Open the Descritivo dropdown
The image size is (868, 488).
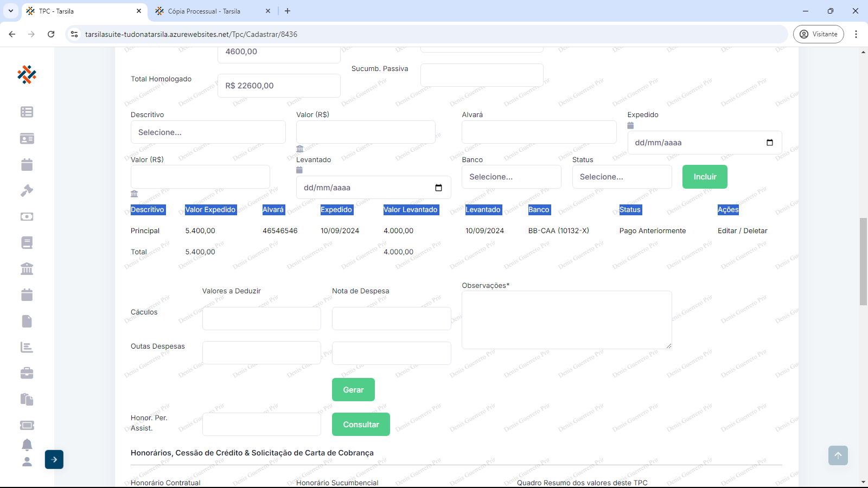pyautogui.click(x=208, y=132)
